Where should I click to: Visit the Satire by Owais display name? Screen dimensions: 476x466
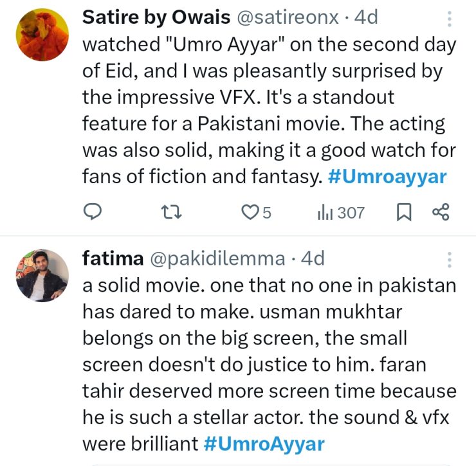[156, 18]
